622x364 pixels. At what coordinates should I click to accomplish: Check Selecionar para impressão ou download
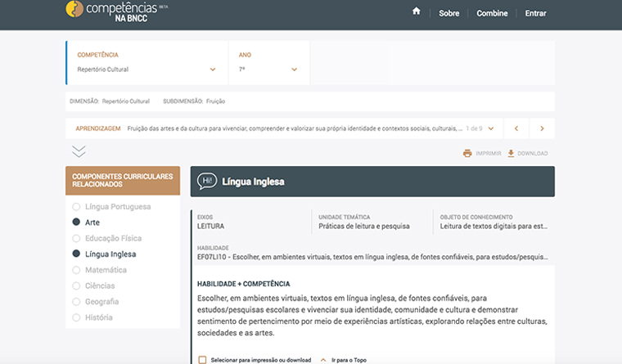202,360
